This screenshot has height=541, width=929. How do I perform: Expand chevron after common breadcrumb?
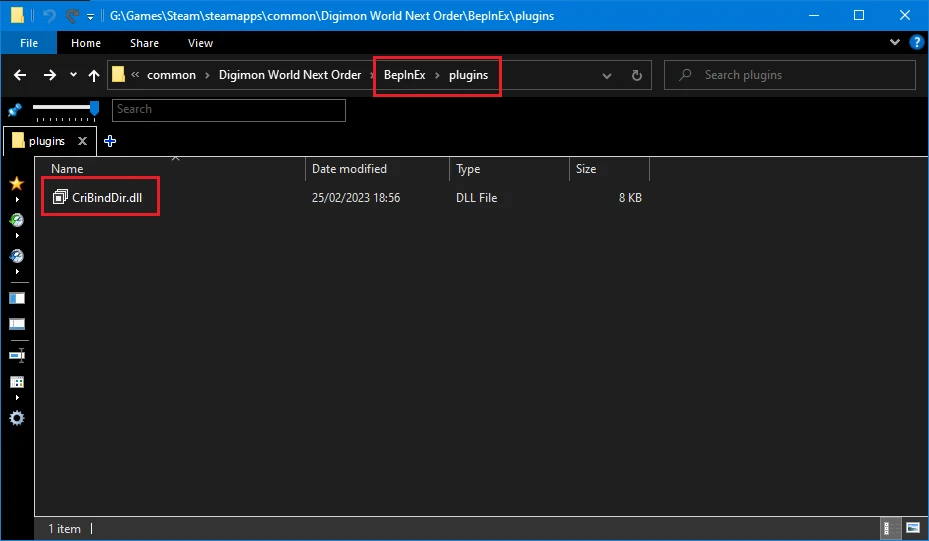tap(207, 75)
